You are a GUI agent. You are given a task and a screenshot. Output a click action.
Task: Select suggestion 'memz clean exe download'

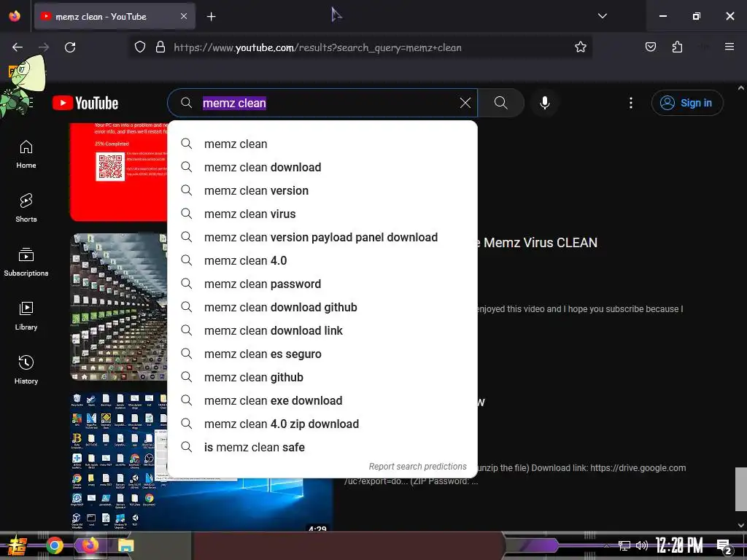tap(322, 400)
